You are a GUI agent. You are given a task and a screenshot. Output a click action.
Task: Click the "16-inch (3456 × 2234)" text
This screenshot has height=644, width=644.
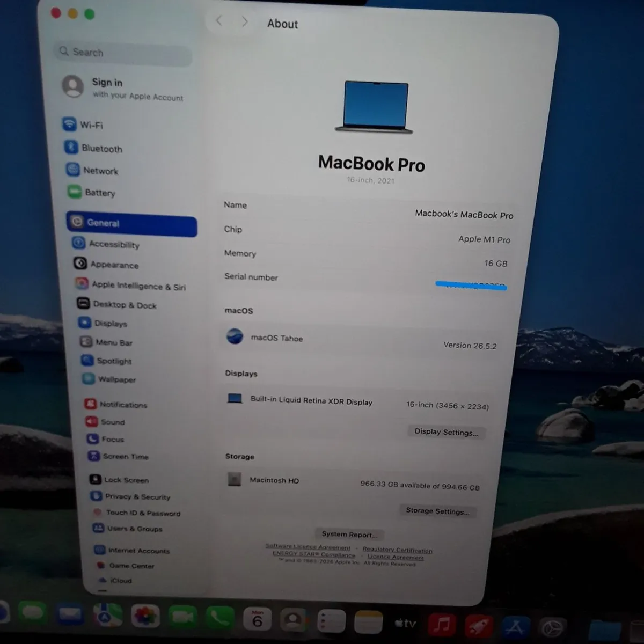448,405
